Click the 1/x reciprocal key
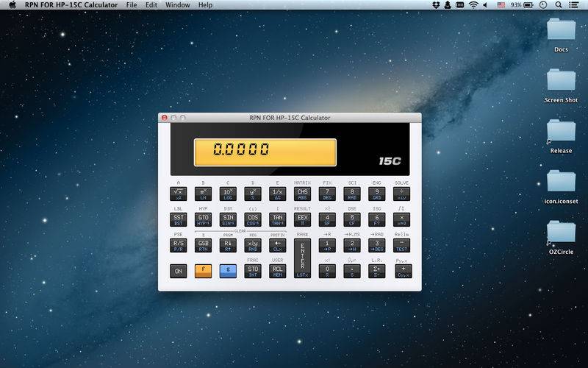 click(x=278, y=194)
